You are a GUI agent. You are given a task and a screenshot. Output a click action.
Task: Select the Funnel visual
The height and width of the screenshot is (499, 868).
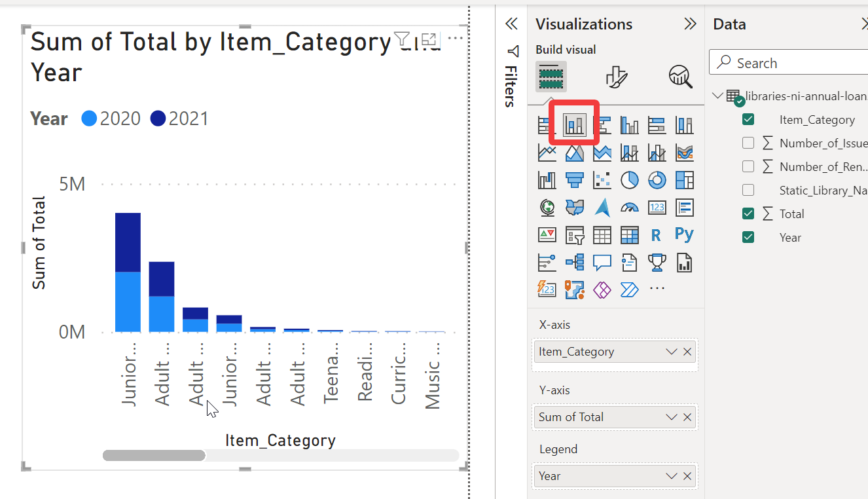click(x=574, y=179)
